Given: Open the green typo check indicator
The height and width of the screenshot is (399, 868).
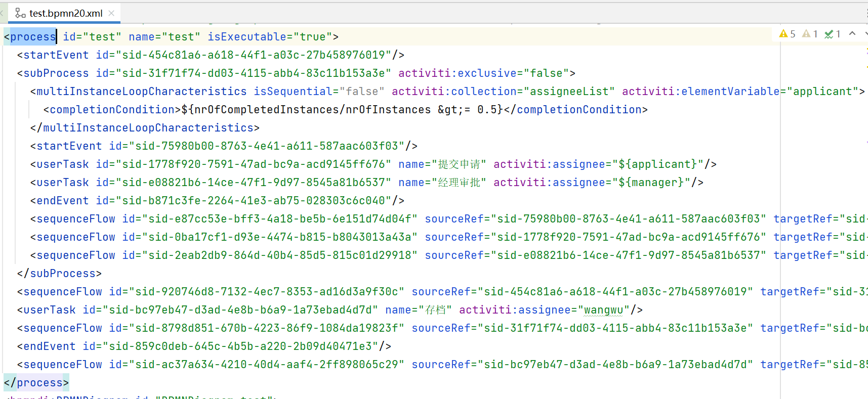Looking at the screenshot, I should (x=833, y=34).
